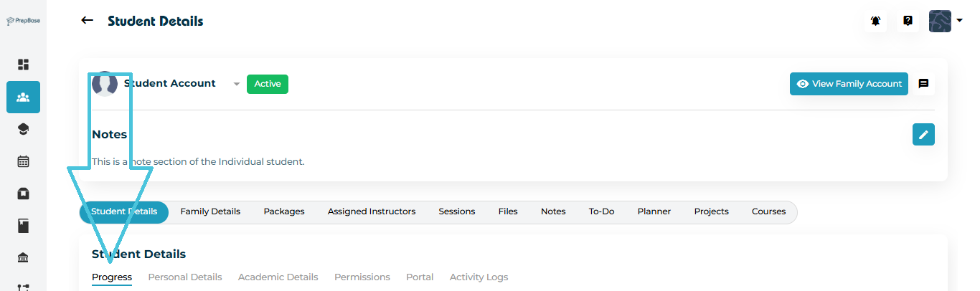Viewport: 980px width, 291px height.
Task: Open the Assigned Instructors tab
Action: (x=372, y=211)
